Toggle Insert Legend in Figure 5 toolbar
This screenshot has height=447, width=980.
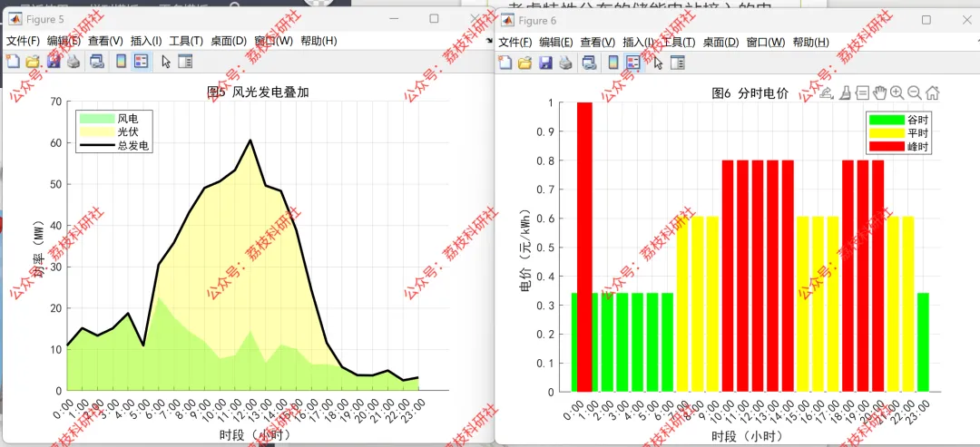coord(142,61)
